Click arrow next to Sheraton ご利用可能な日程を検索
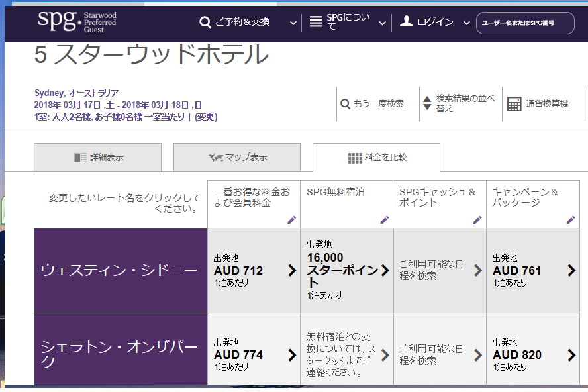The height and width of the screenshot is (392, 588). 478,355
